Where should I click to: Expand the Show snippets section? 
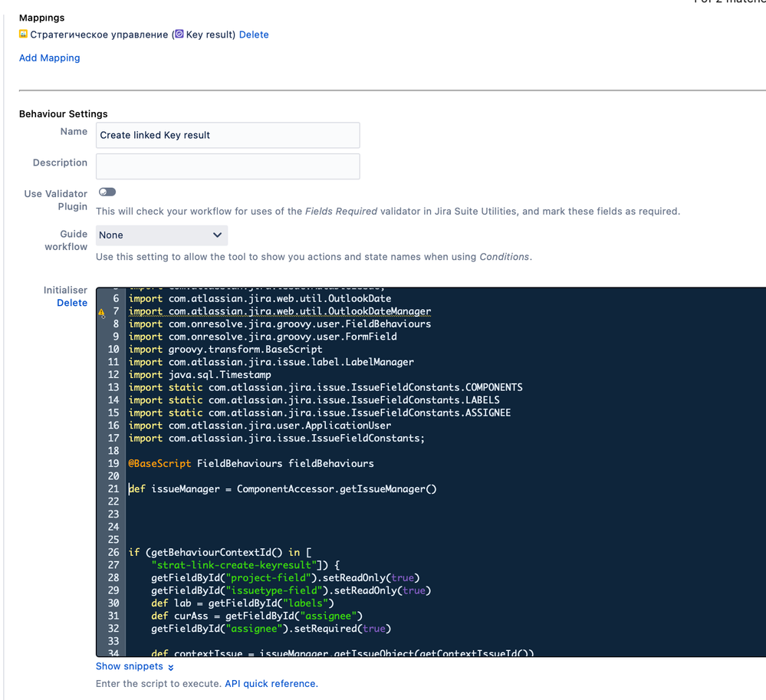(129, 666)
